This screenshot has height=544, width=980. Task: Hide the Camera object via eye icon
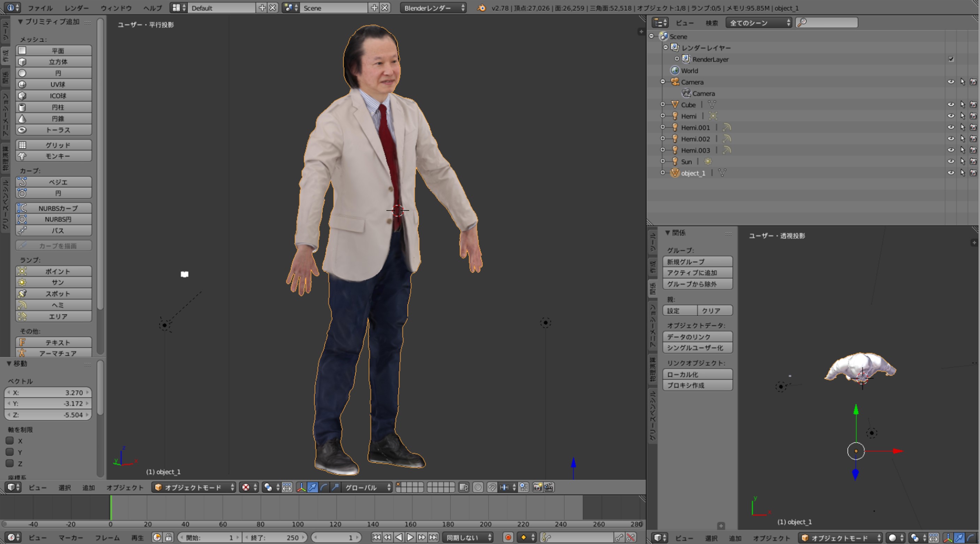pyautogui.click(x=951, y=82)
